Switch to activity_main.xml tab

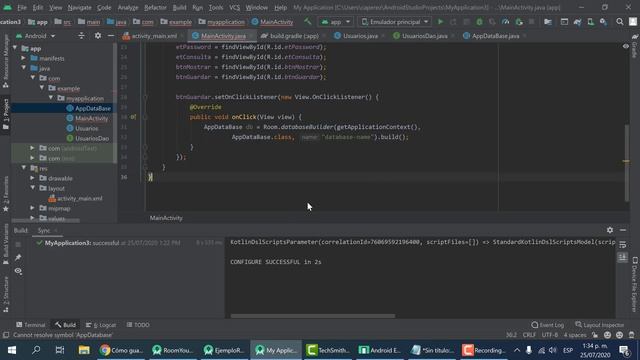(x=153, y=36)
